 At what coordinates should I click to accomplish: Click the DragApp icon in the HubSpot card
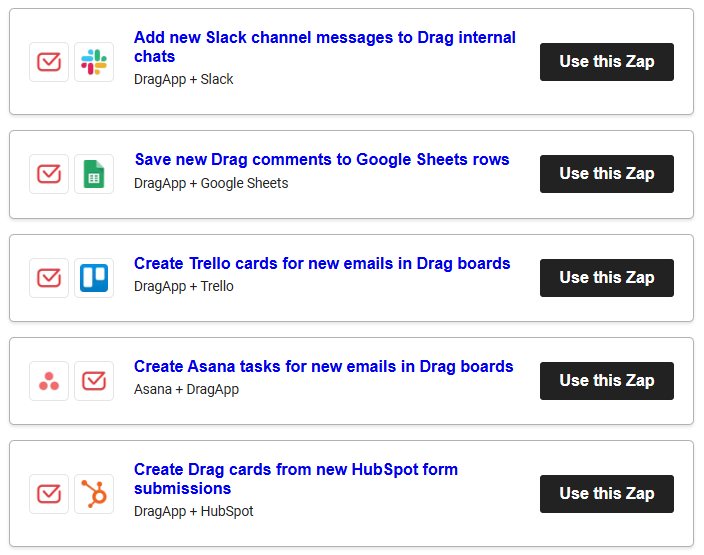(x=49, y=494)
